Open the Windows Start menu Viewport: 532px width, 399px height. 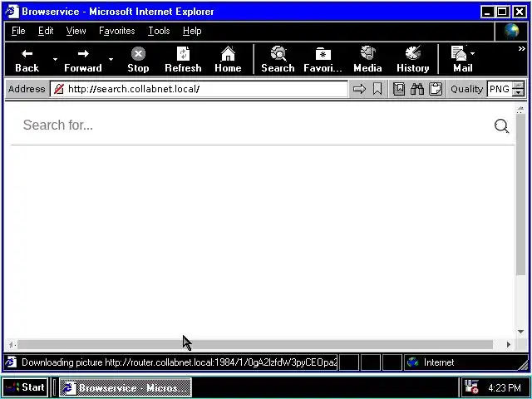click(25, 387)
